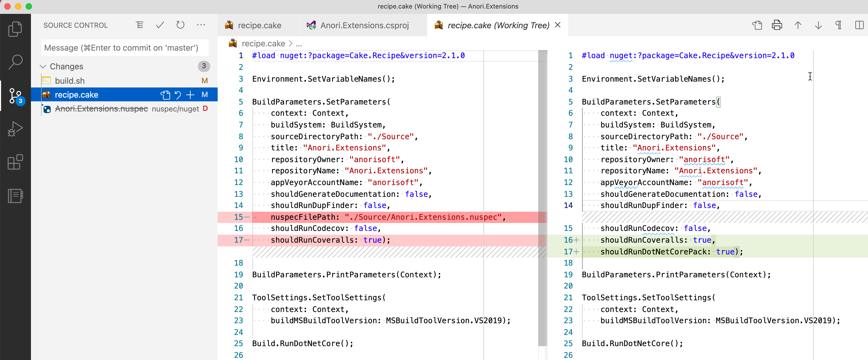Open the Run and Debug view
The width and height of the screenshot is (868, 360).
click(x=15, y=129)
